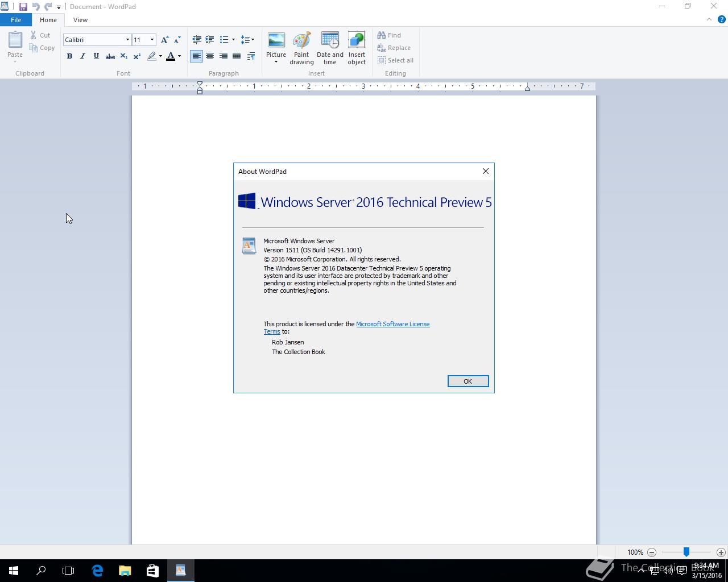The image size is (728, 582).
Task: Open Microsoft Software License Terms link
Action: [392, 324]
